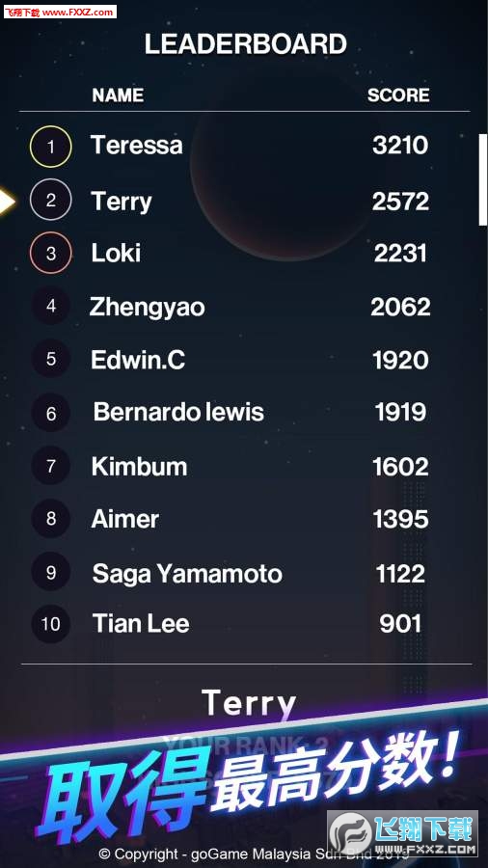Click the Terry name below the leaderboard
488x868 pixels.
pyautogui.click(x=249, y=704)
